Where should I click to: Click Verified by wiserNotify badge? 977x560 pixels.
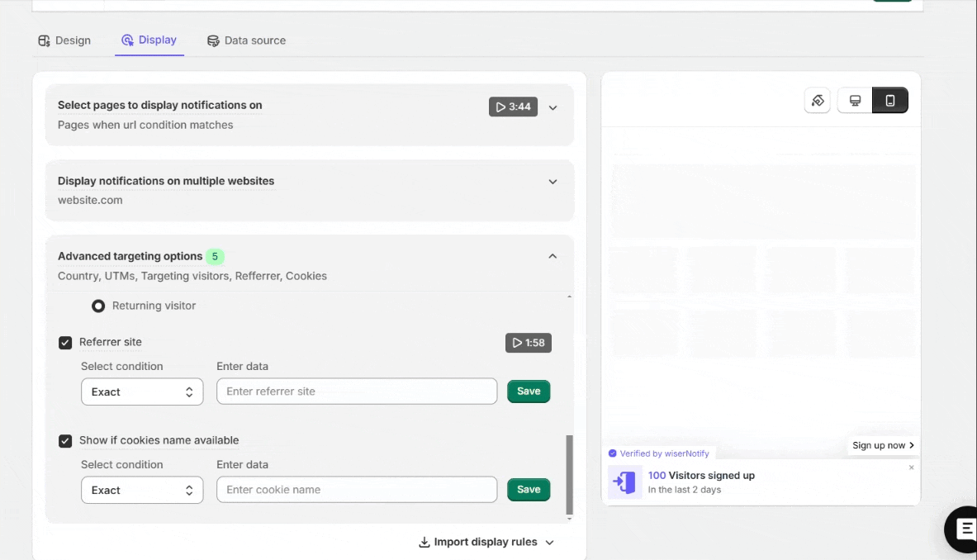pyautogui.click(x=658, y=453)
